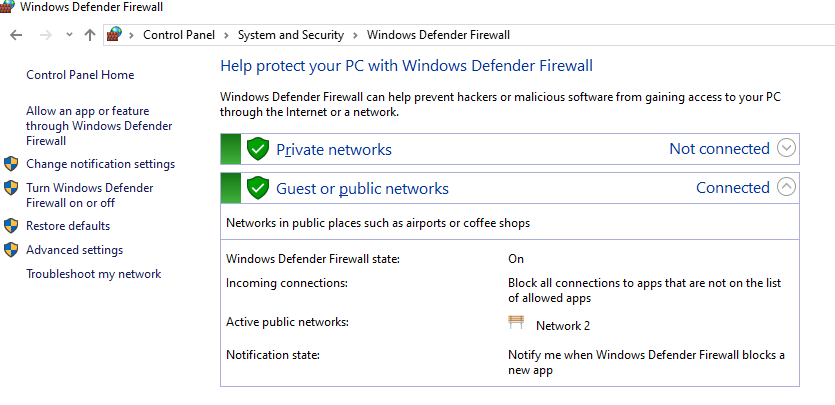Open the recent locations dropdown chevron
The width and height of the screenshot is (835, 405).
tap(69, 35)
